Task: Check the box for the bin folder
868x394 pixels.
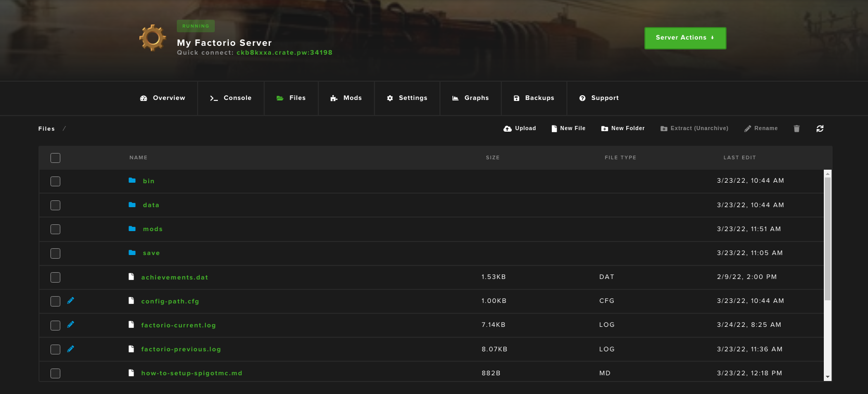Action: pos(55,181)
